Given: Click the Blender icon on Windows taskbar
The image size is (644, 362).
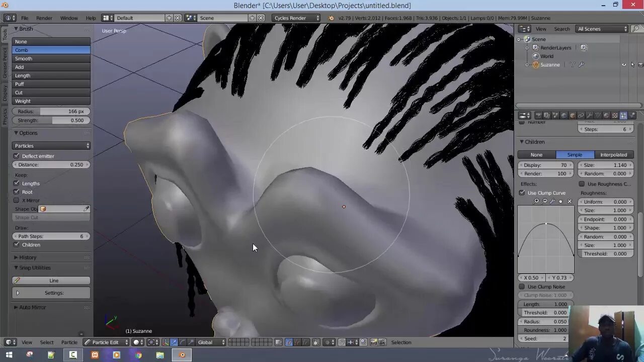Looking at the screenshot, I should (x=182, y=354).
